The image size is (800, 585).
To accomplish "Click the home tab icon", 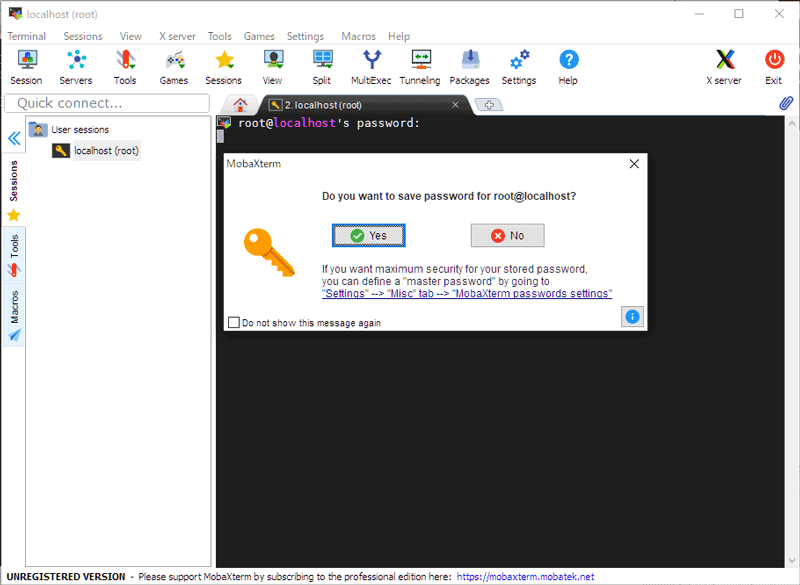I will (240, 104).
